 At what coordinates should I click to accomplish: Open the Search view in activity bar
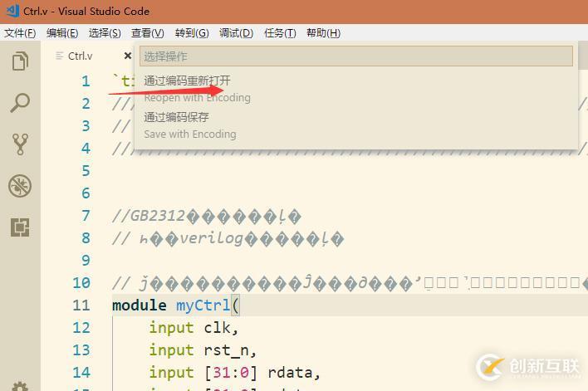[20, 102]
